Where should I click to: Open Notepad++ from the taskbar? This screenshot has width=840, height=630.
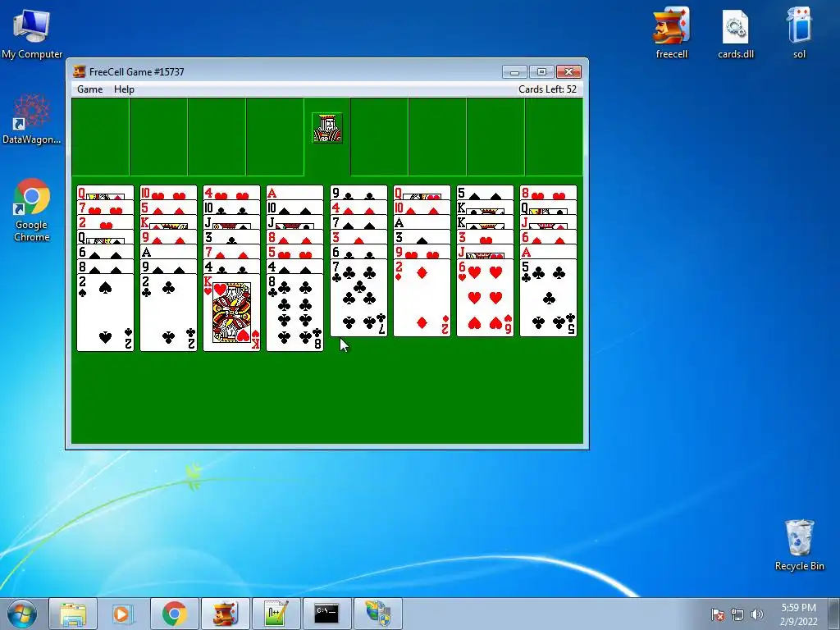click(x=276, y=614)
